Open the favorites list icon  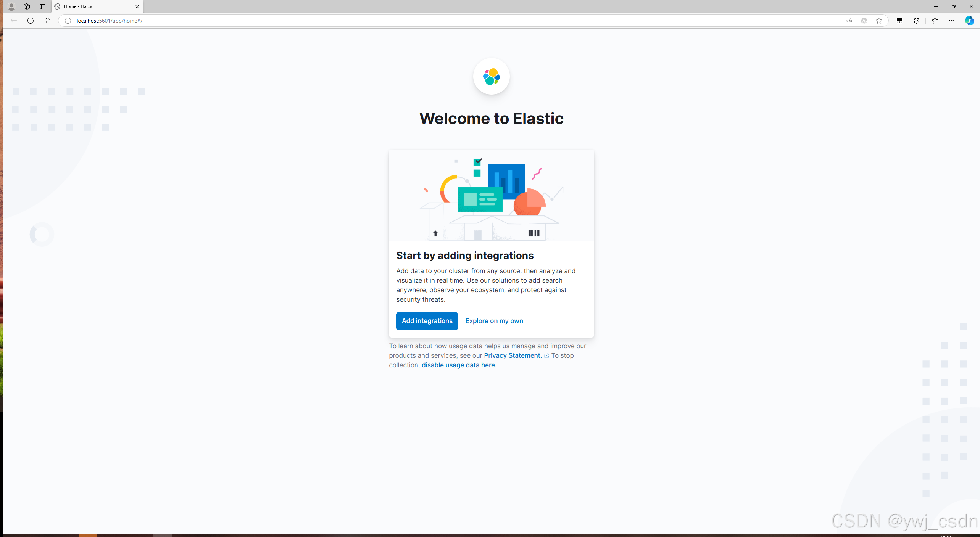click(935, 21)
